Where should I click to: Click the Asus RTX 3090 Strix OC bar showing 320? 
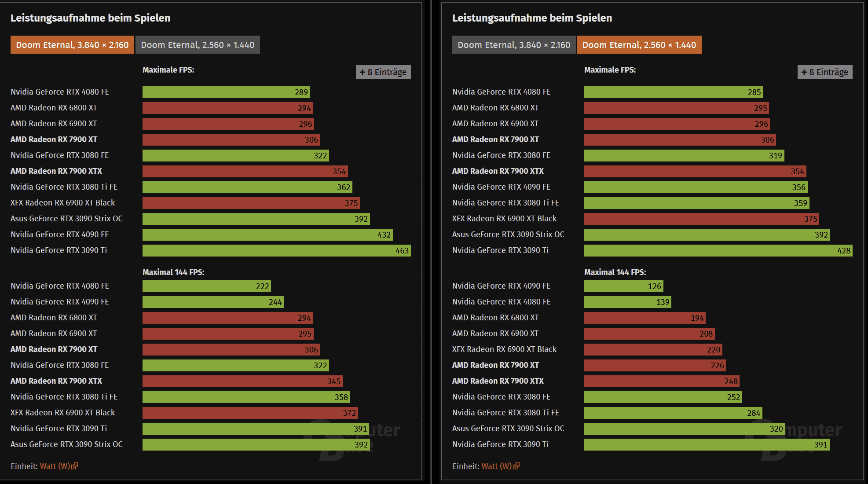(x=684, y=429)
